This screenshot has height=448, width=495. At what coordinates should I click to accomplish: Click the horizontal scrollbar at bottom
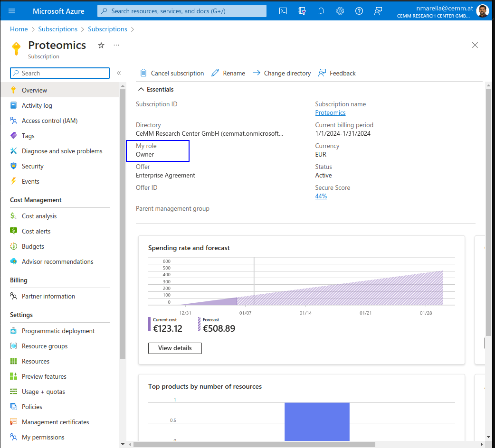pos(254,444)
